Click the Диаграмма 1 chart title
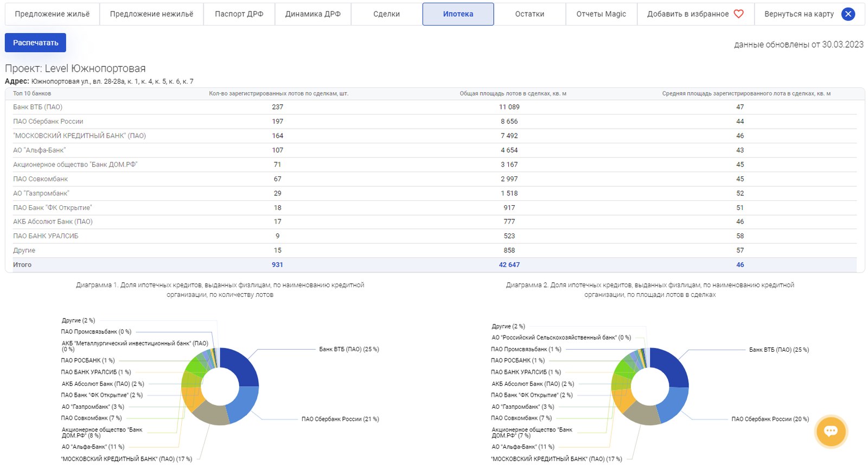This screenshot has width=868, height=469. (220, 290)
